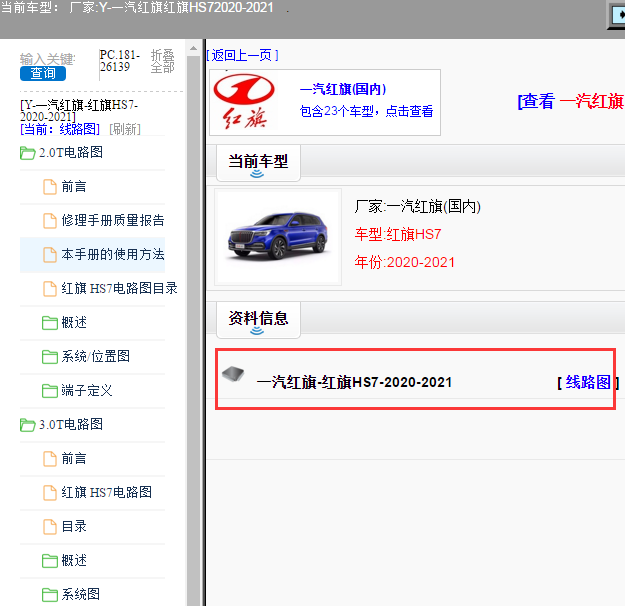The image size is (625, 606).
Task: Click 包含23个车型，点击查看 link
Action: [366, 111]
